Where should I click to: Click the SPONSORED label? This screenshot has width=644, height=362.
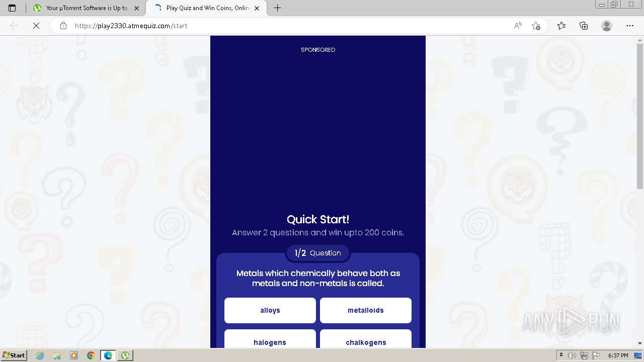tap(318, 50)
